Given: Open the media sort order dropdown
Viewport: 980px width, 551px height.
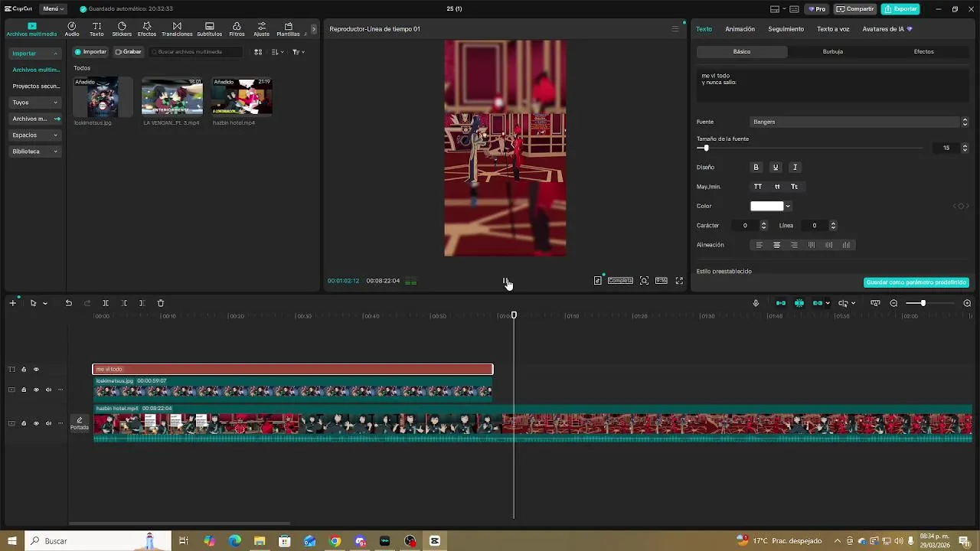Looking at the screenshot, I should 277,52.
